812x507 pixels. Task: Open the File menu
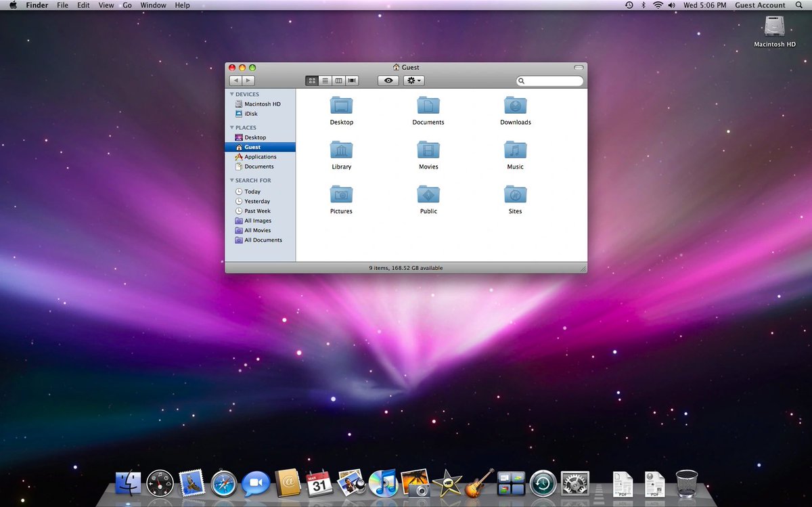click(x=62, y=5)
